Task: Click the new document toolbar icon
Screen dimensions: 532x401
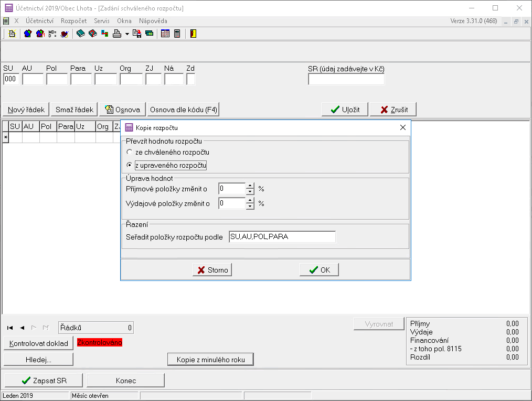Action: click(x=12, y=34)
